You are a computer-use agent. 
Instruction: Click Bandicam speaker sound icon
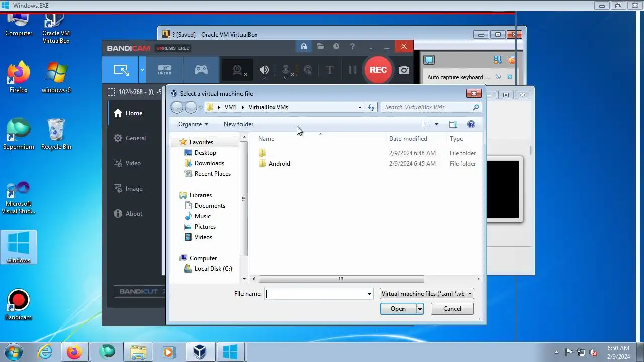pos(264,70)
